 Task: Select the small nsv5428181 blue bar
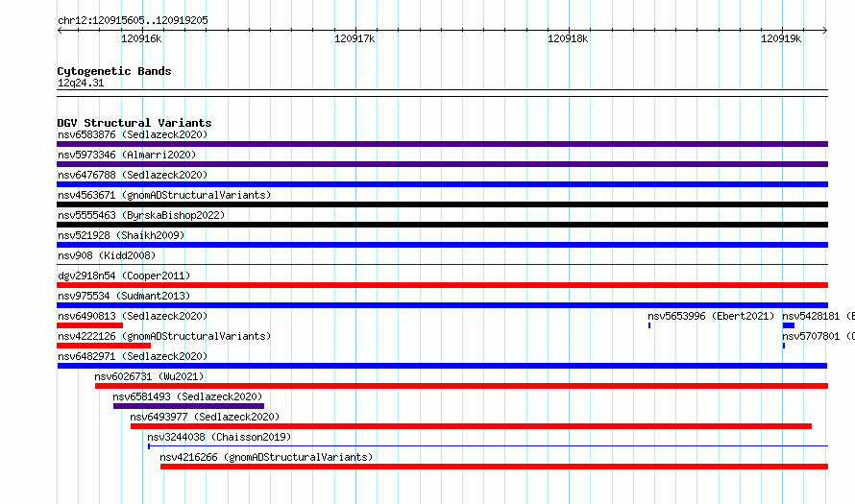pyautogui.click(x=789, y=325)
